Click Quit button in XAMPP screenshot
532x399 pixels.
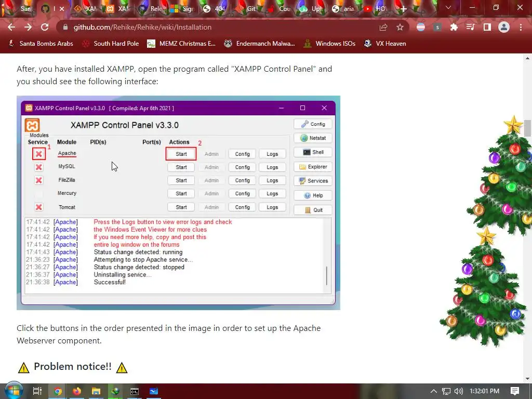pyautogui.click(x=313, y=210)
